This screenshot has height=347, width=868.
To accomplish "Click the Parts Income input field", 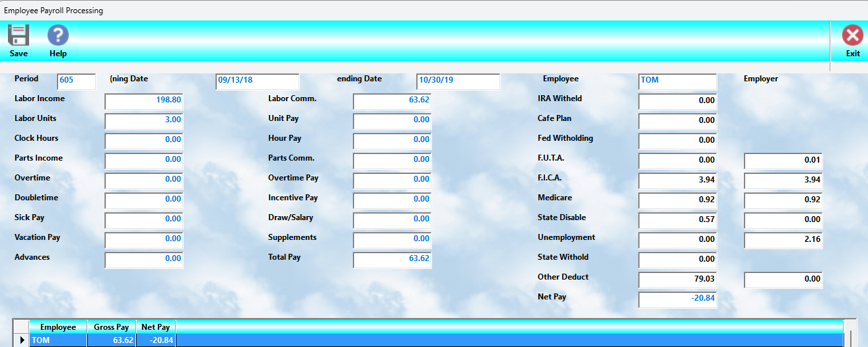I will click(144, 161).
